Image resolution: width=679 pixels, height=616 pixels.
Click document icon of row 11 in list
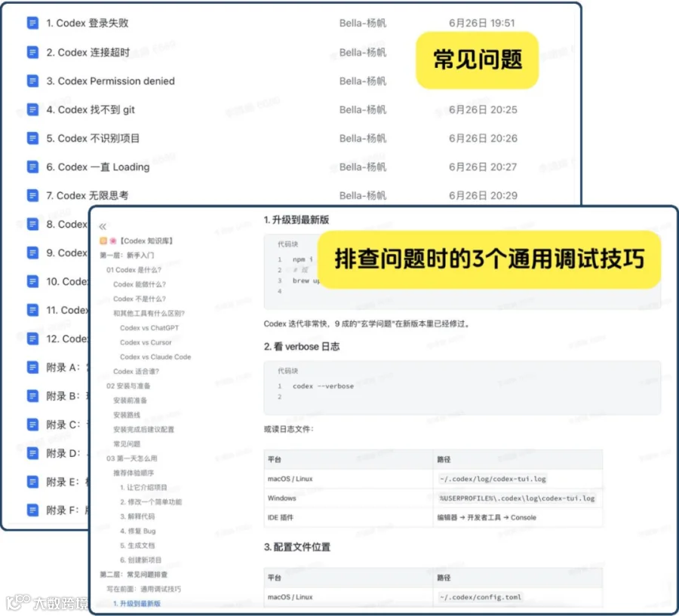32,310
